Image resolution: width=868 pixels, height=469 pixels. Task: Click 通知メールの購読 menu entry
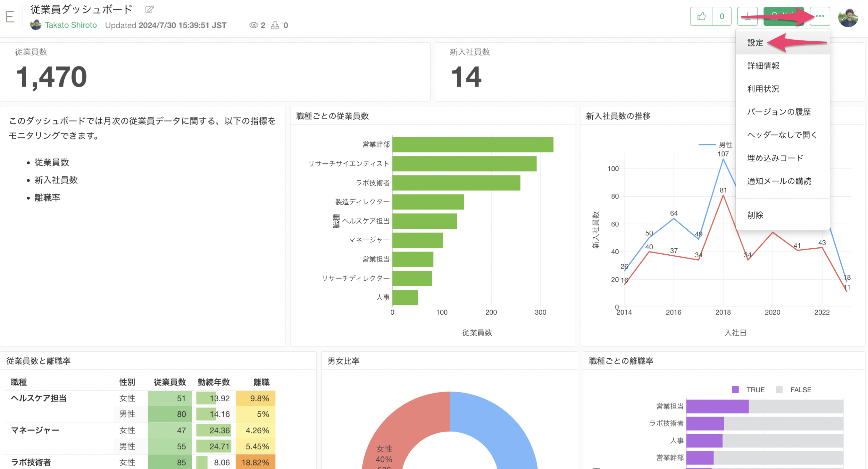click(x=782, y=181)
